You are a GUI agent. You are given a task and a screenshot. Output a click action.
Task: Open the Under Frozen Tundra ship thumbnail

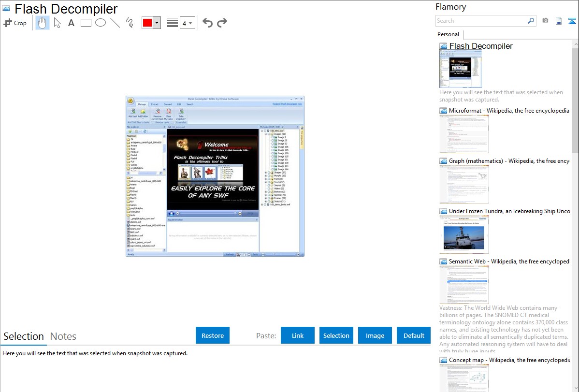tap(464, 234)
